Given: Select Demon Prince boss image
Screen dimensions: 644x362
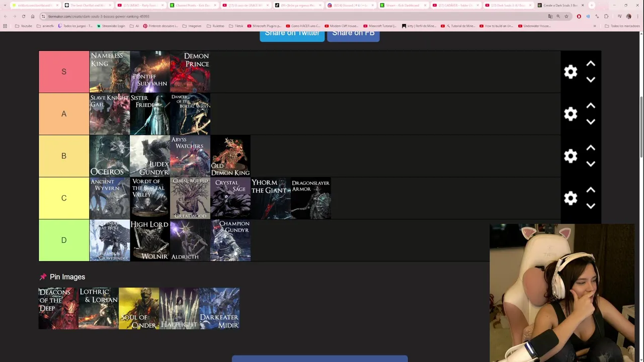Looking at the screenshot, I should [x=190, y=72].
